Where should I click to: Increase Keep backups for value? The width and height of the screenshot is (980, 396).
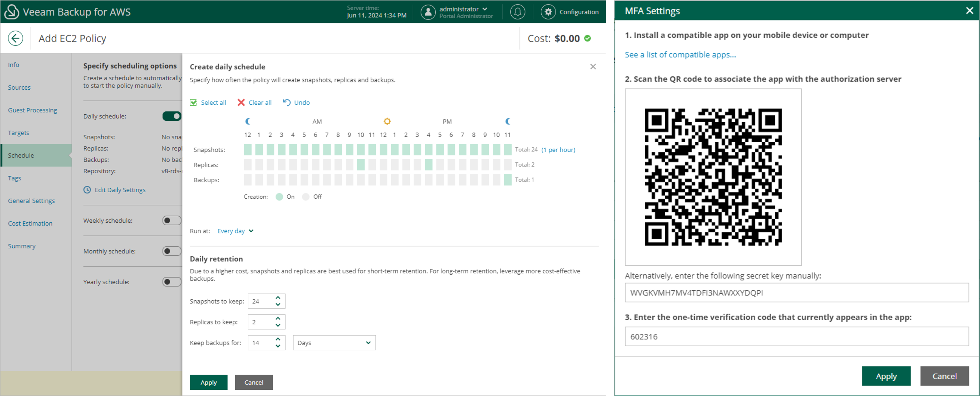click(278, 339)
